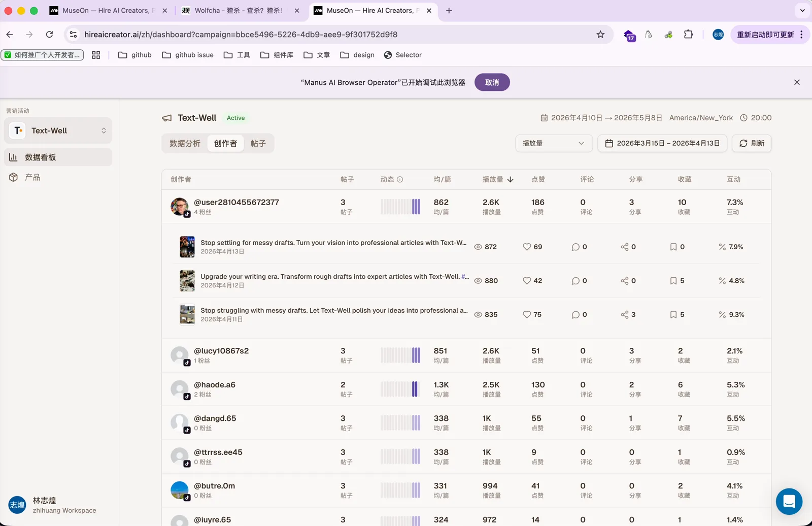Click the calendar icon in date range picker
The height and width of the screenshot is (526, 812).
coord(609,143)
